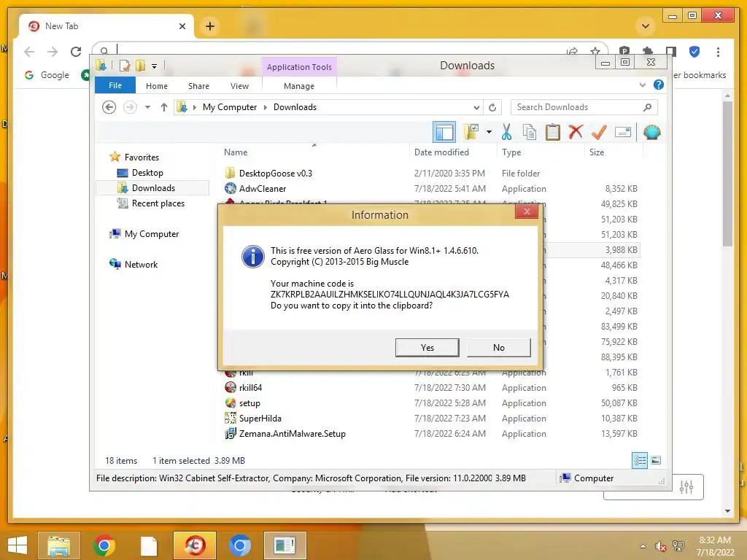Open the recent locations dropdown arrow
Image resolution: width=747 pixels, height=560 pixels.
point(147,107)
